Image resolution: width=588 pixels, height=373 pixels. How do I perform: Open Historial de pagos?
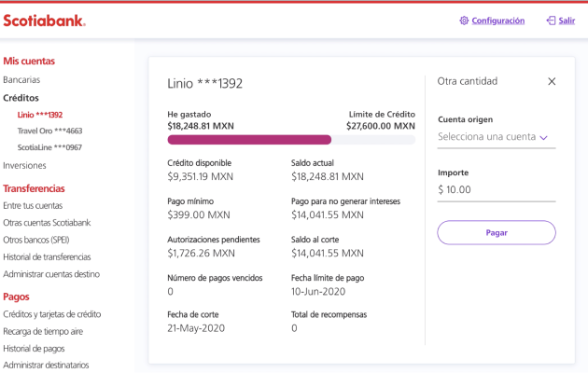point(34,349)
